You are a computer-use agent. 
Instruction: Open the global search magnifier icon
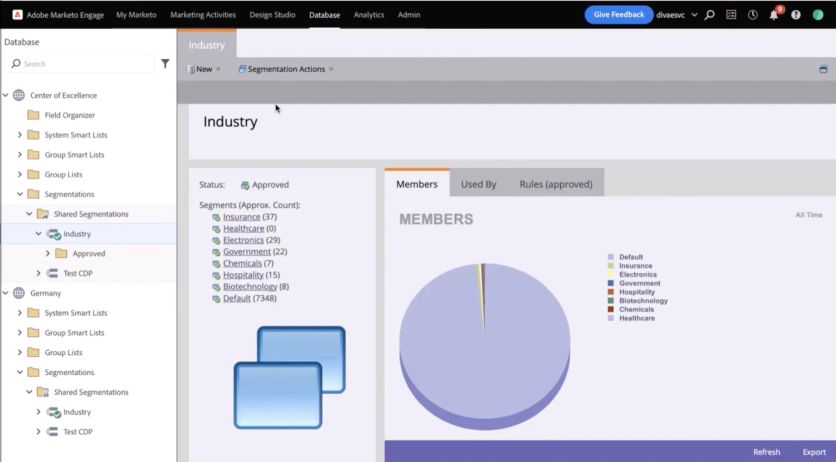coord(710,15)
